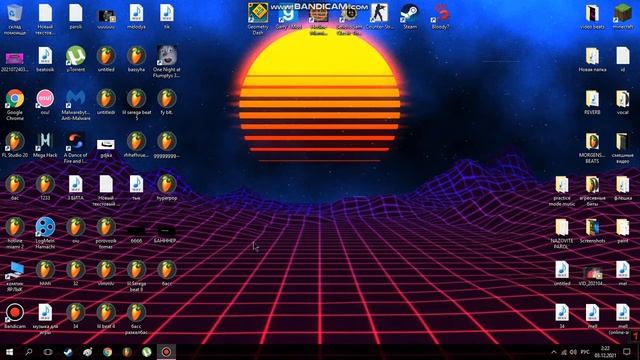
Task: Select the Mega Hack shortcut
Action: point(45,144)
